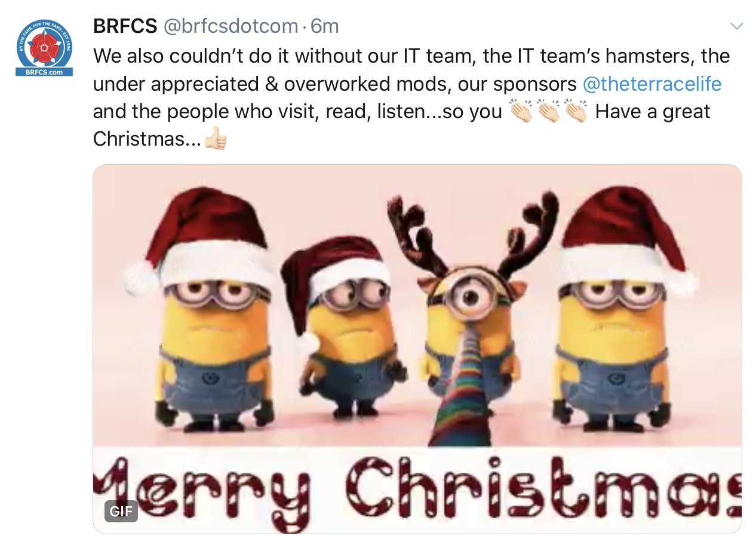Image resolution: width=756 pixels, height=542 pixels.
Task: Click the BRFCS.com banner on the avatar
Action: [x=44, y=72]
